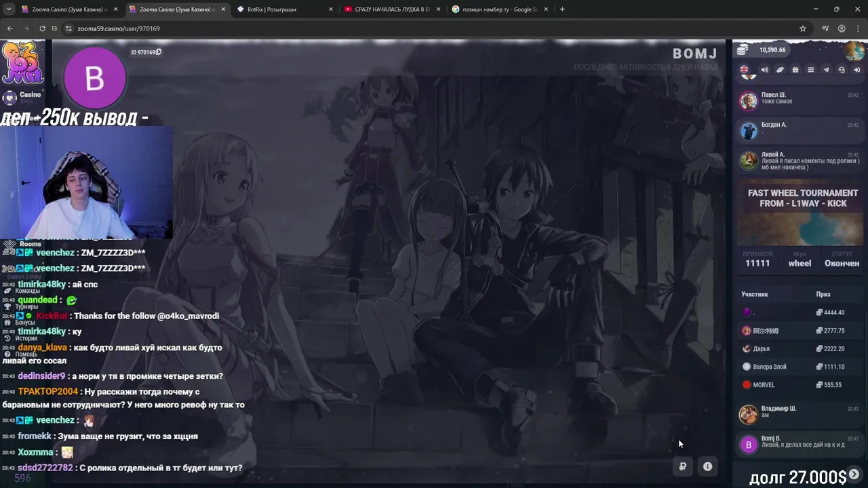
Task: Select tournament participant MORVEL
Action: tap(764, 385)
